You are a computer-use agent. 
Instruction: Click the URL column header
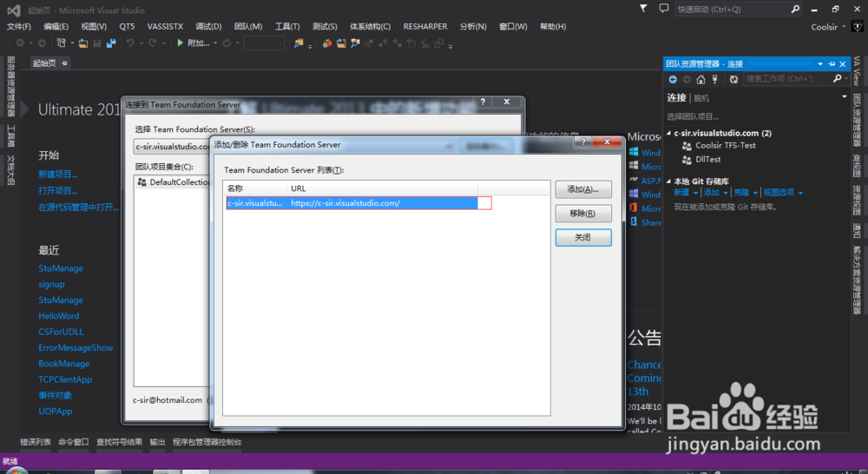click(x=382, y=188)
